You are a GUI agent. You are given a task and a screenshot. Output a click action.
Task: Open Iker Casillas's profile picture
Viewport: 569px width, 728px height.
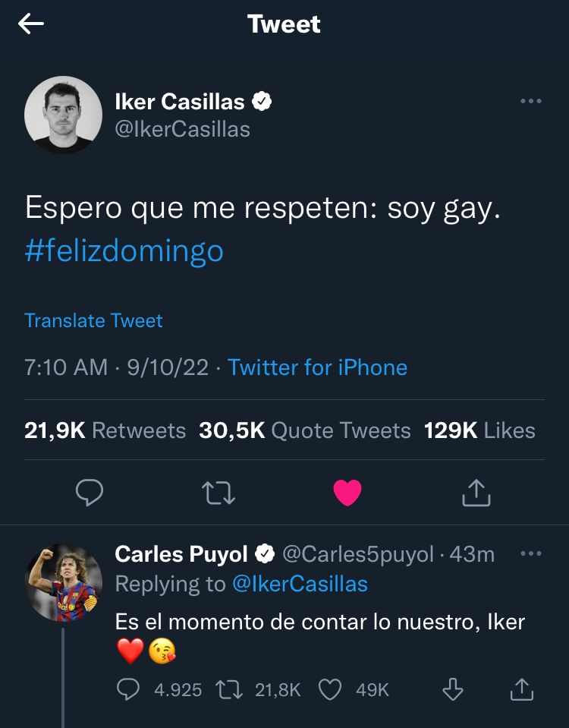coord(64,115)
